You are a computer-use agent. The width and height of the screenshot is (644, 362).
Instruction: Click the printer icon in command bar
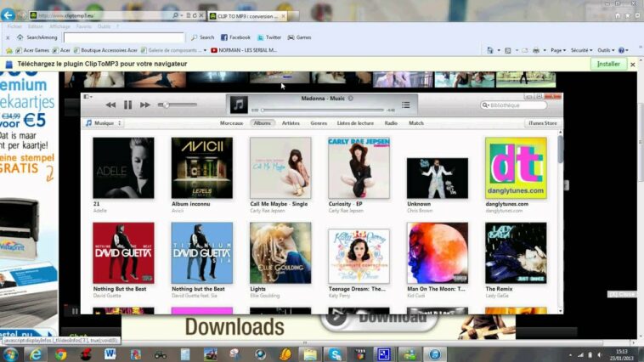click(x=536, y=50)
